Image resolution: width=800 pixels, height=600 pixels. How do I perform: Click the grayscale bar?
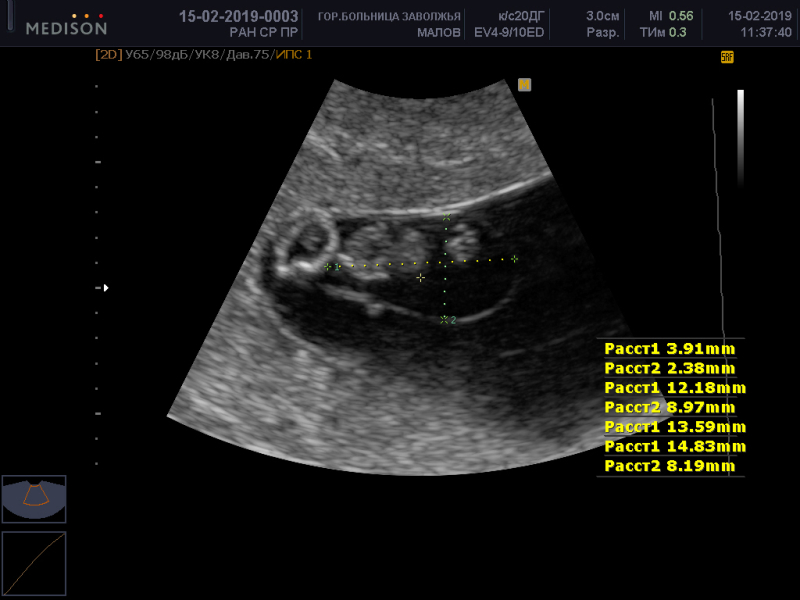[740, 138]
